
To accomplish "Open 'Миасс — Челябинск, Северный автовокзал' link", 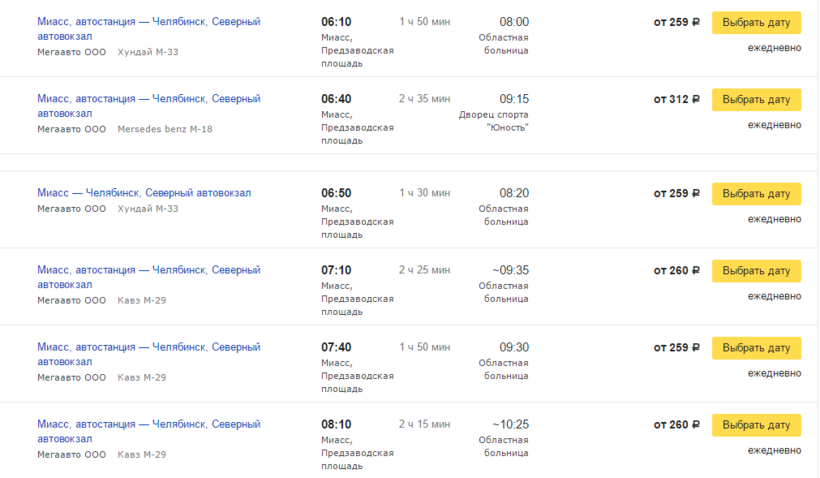I will point(144,193).
